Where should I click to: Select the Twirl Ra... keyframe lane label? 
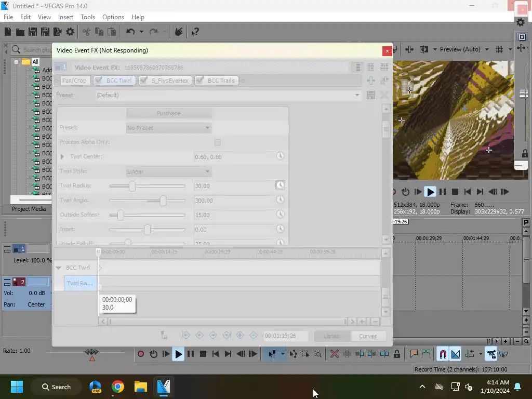[80, 283]
